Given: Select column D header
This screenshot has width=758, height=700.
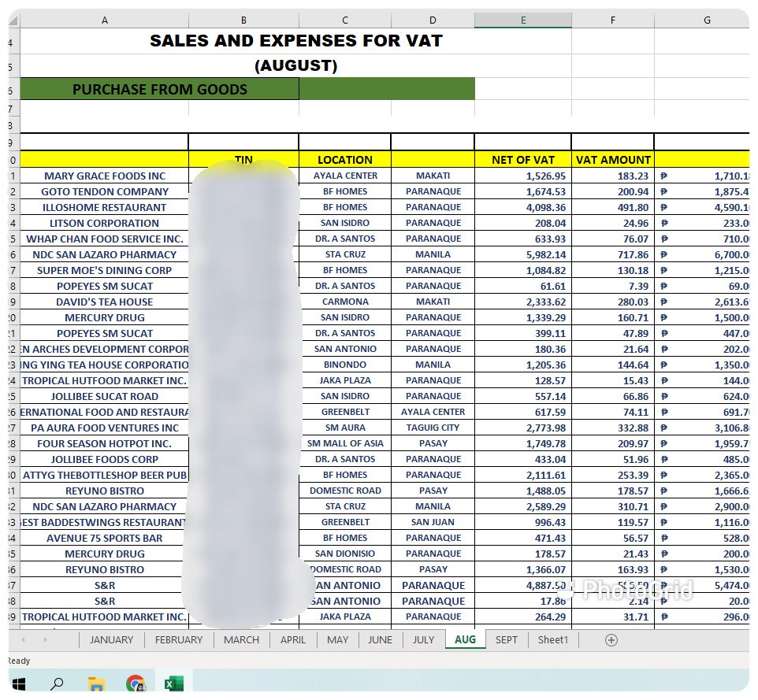Looking at the screenshot, I should pyautogui.click(x=433, y=20).
